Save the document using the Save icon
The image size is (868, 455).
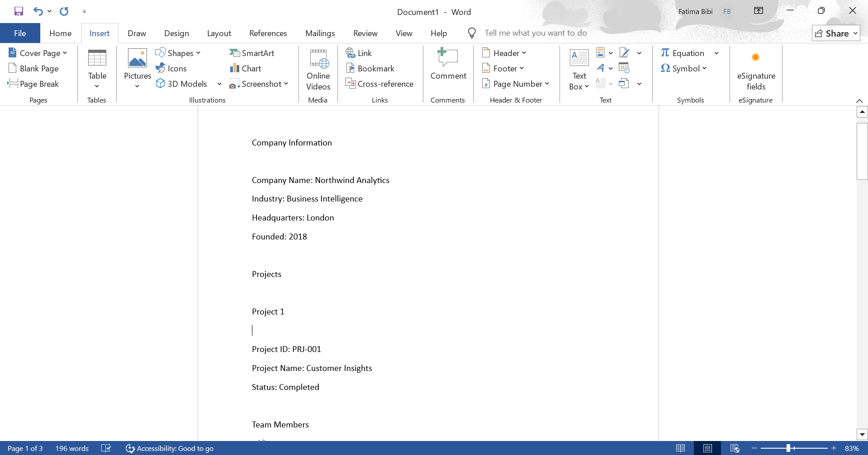[19, 11]
